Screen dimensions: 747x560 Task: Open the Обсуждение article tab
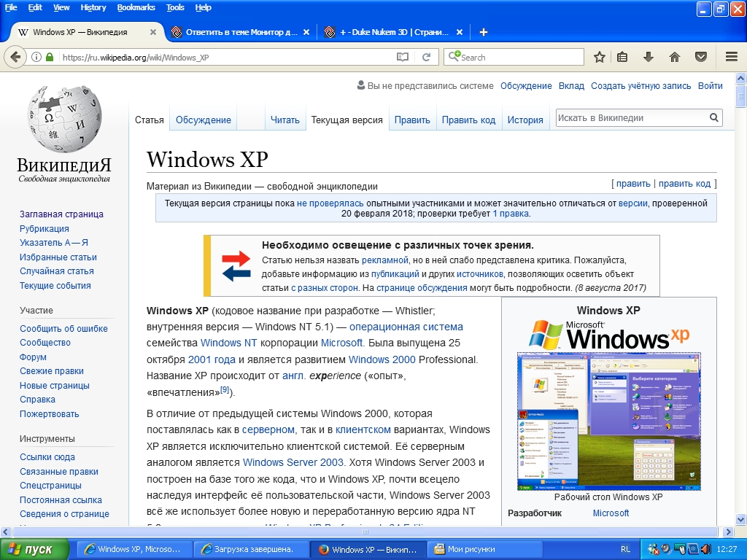point(204,120)
